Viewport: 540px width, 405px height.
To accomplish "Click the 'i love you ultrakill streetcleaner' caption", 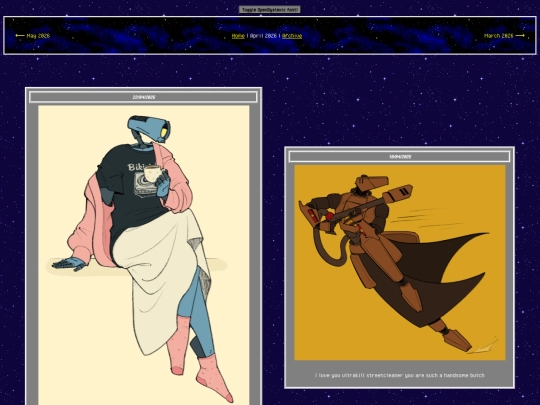I will 399,375.
